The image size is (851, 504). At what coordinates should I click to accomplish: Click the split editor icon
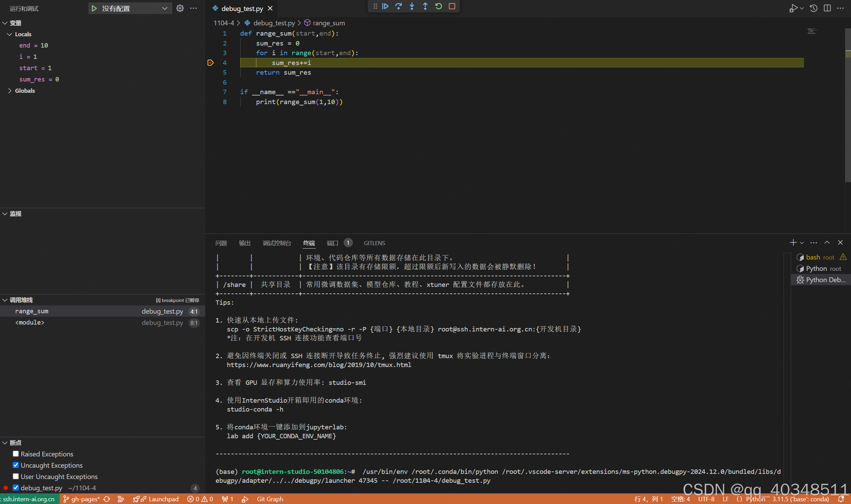click(827, 8)
